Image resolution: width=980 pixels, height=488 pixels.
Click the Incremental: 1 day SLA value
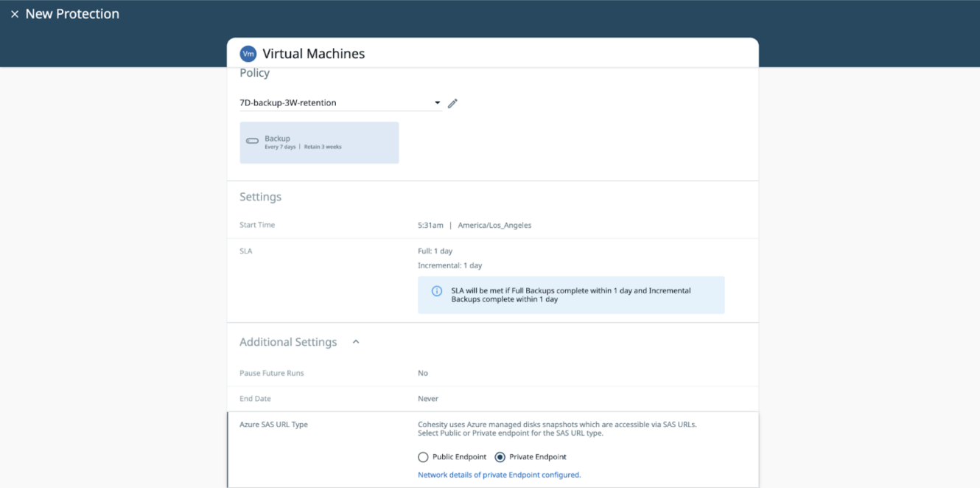click(x=449, y=265)
